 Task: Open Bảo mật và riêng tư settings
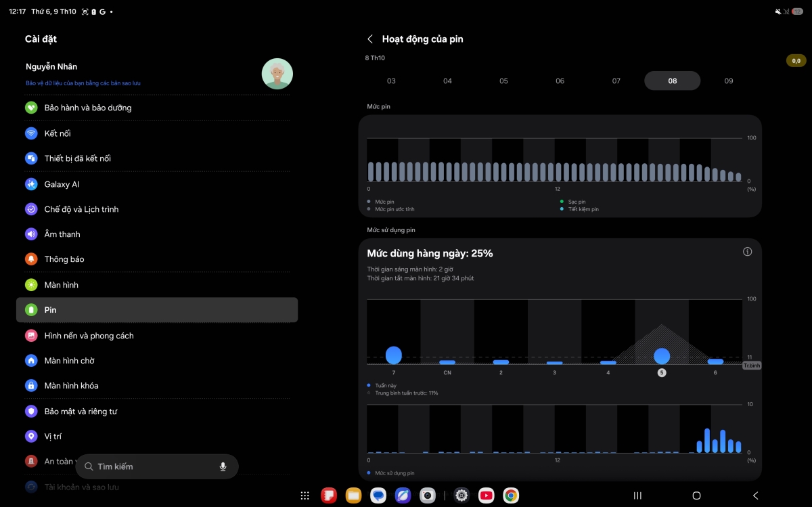pyautogui.click(x=157, y=412)
